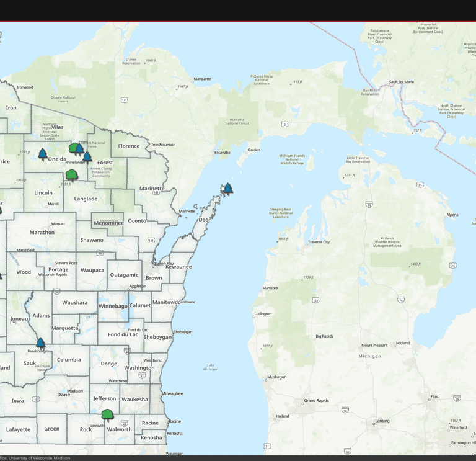
Task: Click the Hiawatha National Forest label
Action: click(237, 121)
